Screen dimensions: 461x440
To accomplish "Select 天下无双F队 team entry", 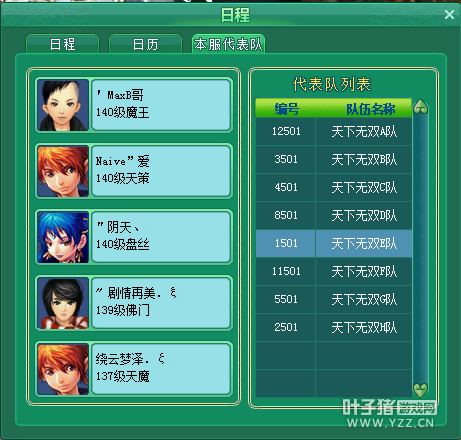I will point(334,271).
